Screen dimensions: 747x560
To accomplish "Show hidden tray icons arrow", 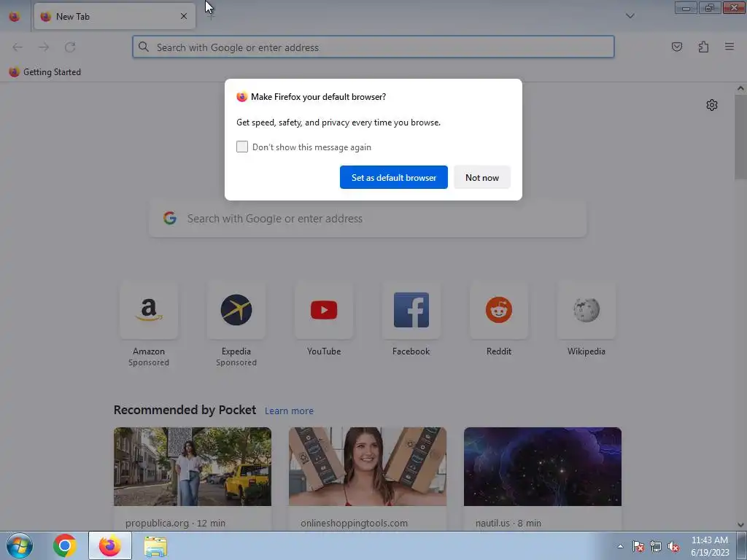I will coord(620,546).
